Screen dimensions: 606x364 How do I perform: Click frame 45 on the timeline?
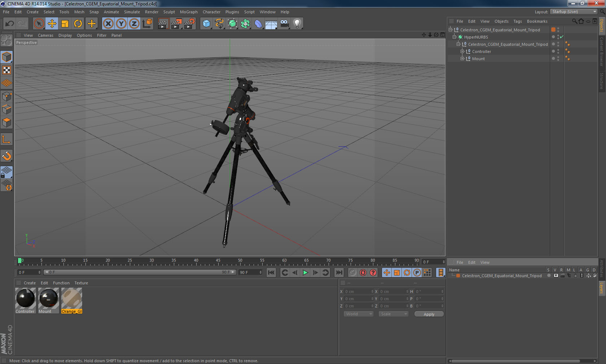[x=218, y=261]
